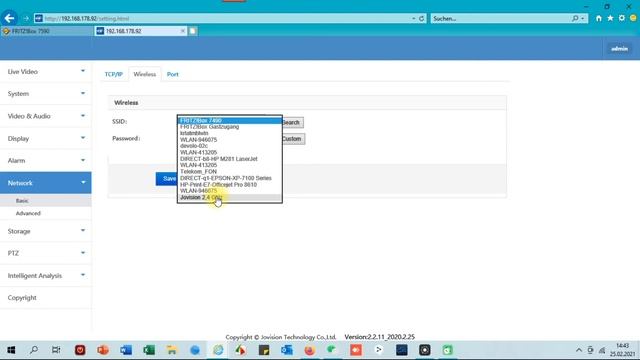Select Jovision 2.4 GHz from SSID list

pos(230,197)
